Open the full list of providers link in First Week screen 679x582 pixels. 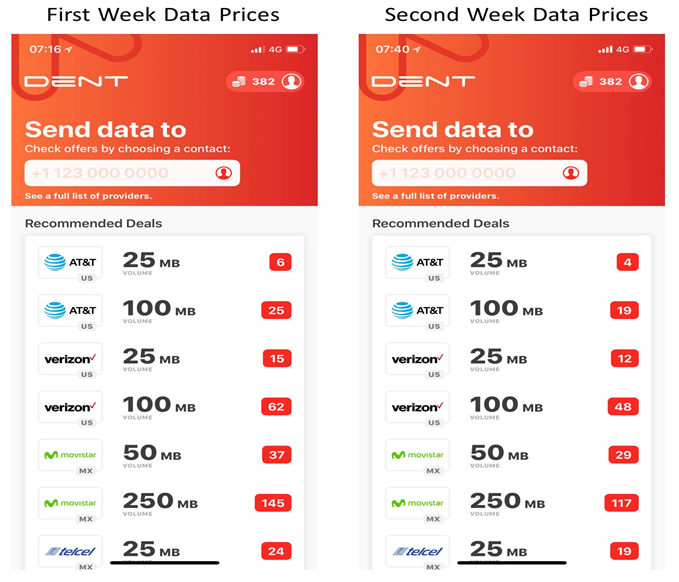[x=88, y=196]
